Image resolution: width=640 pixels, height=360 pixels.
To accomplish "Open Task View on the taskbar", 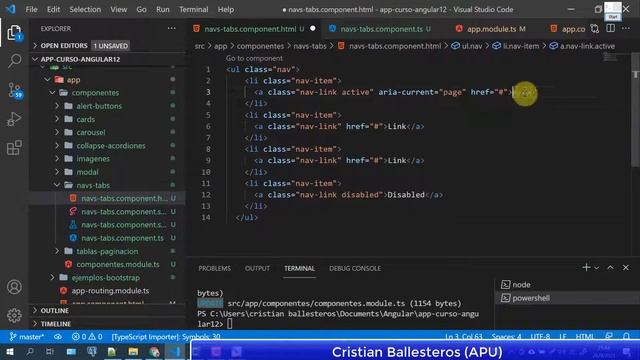I will click(x=50, y=351).
